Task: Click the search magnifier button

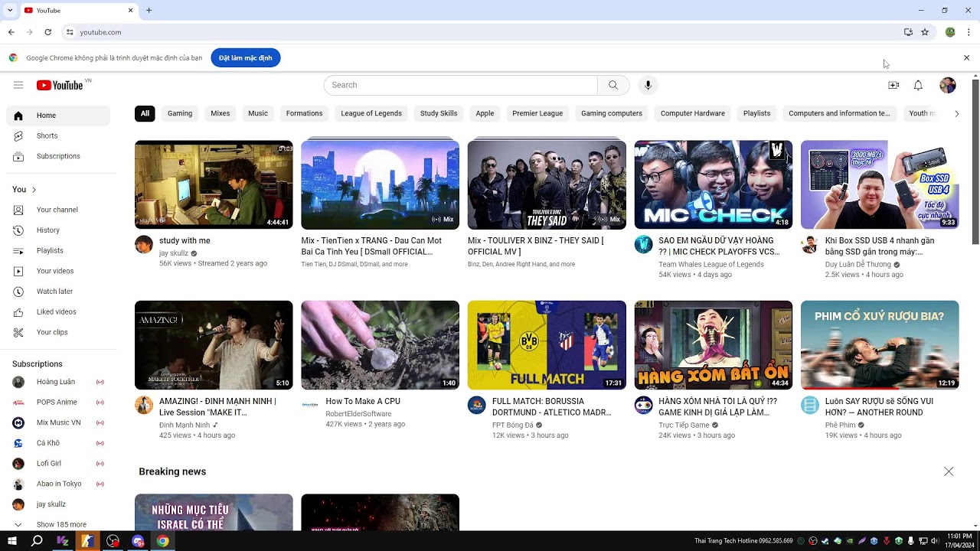Action: pyautogui.click(x=613, y=85)
